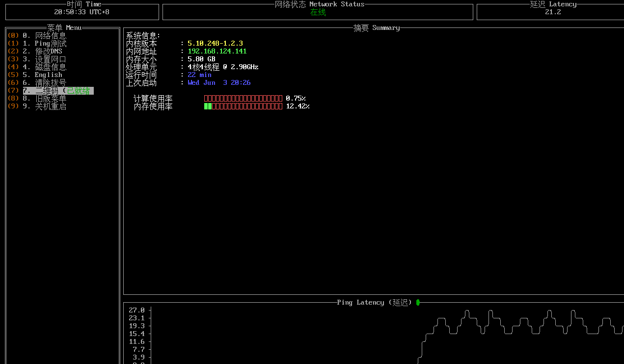Click the internal IP 192.168.124.141
This screenshot has width=624, height=364.
(217, 51)
